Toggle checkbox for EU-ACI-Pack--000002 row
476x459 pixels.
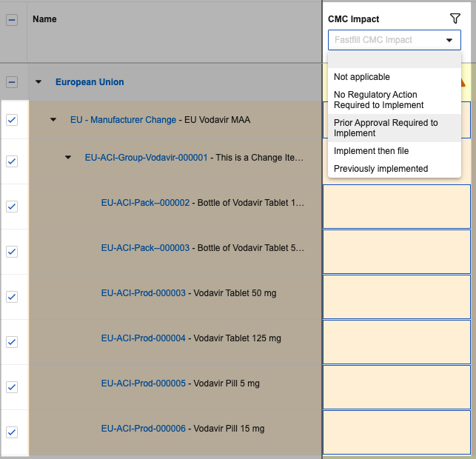pos(12,207)
